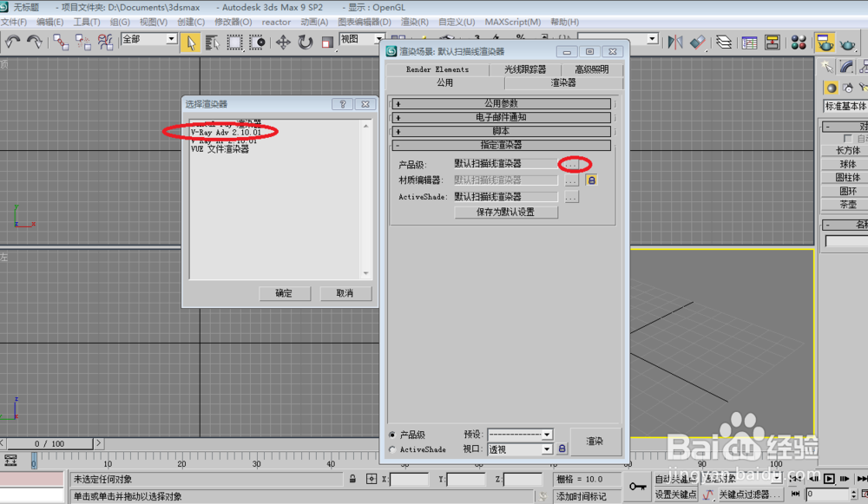Select the Rotate tool

(305, 42)
